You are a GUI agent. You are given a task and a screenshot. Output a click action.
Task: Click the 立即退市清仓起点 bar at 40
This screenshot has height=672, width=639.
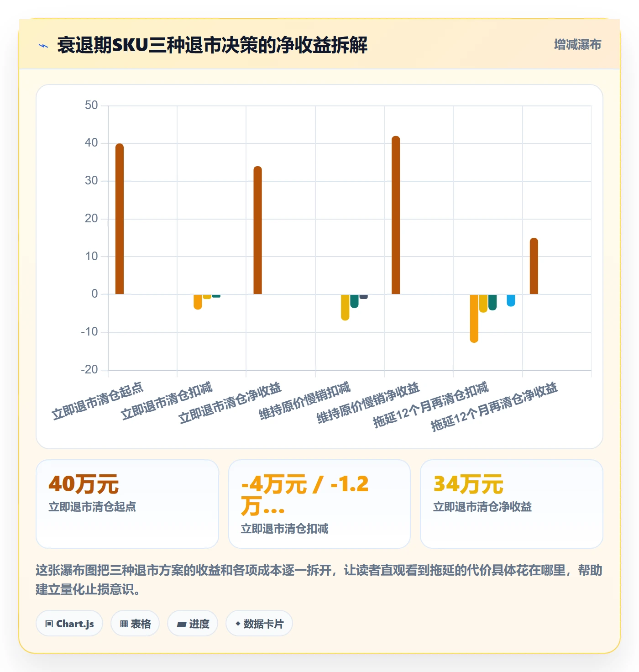120,219
